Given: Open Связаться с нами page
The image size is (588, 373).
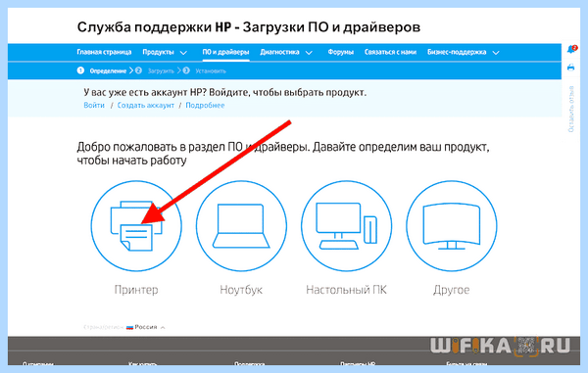Looking at the screenshot, I should 390,52.
